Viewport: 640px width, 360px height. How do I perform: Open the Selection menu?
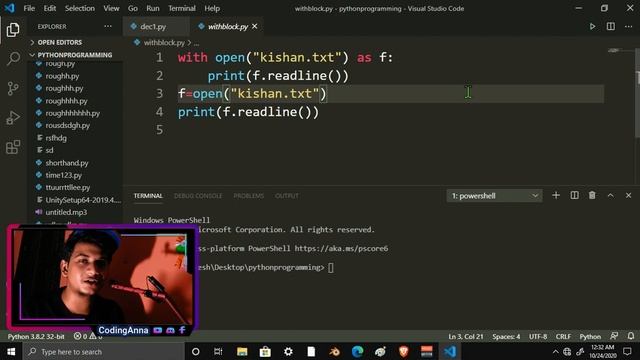coord(80,8)
